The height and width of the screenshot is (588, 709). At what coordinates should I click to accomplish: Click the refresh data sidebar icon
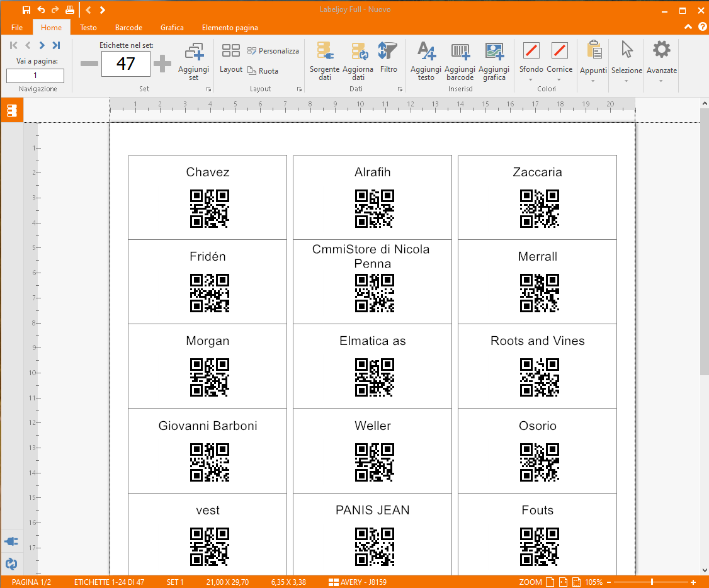pos(11,563)
